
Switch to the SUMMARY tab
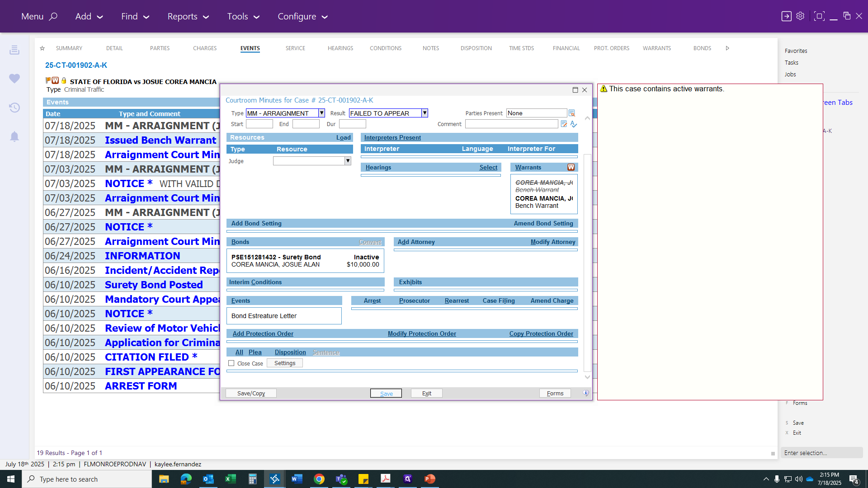[69, 48]
